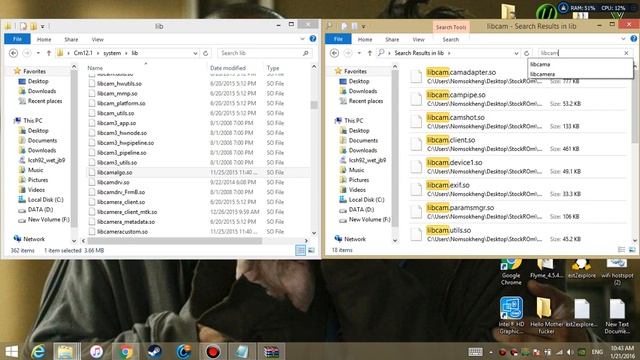Viewport: 640px width, 360px height.
Task: Open File tab in lib window
Action: (x=17, y=39)
